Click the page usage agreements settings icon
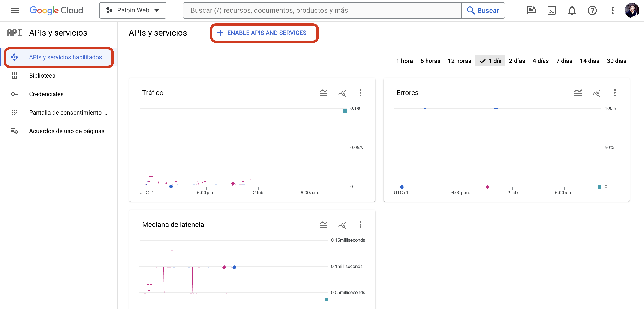Screen dimensions: 644x309 tap(14, 131)
